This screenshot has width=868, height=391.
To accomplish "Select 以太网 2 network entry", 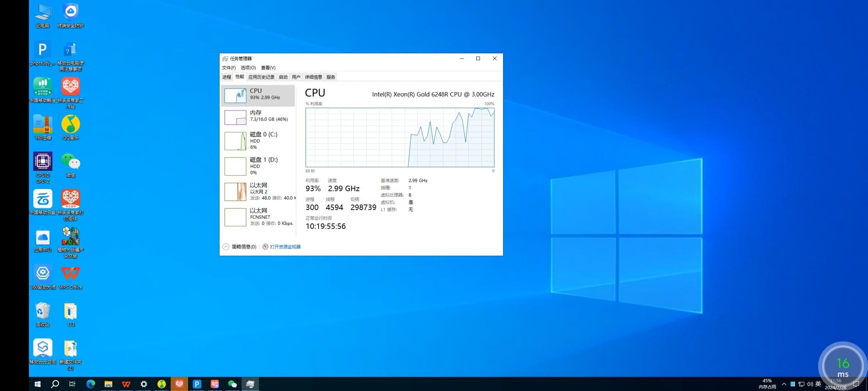I will coord(258,192).
